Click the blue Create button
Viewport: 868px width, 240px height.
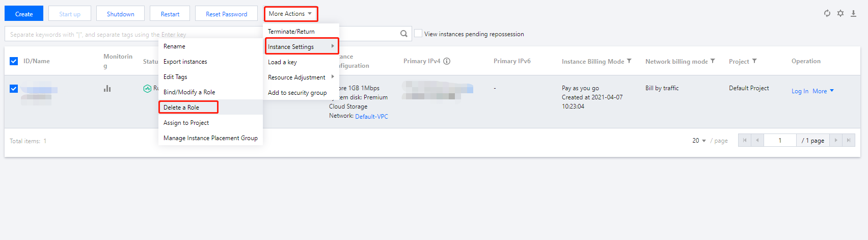(24, 14)
